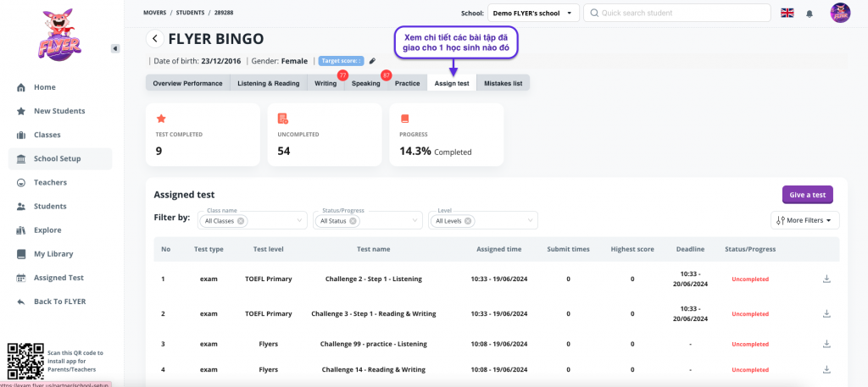This screenshot has width=868, height=387.
Task: Switch to the Mistakes list tab
Action: [x=504, y=83]
